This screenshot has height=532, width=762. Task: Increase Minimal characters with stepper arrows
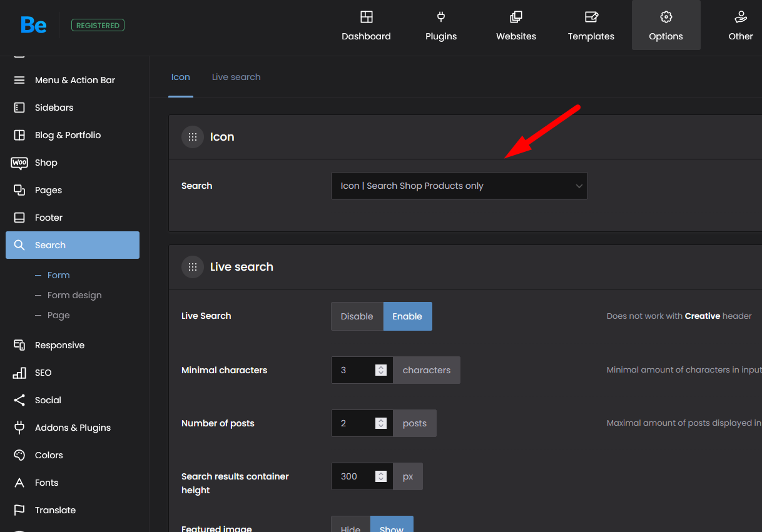[381, 367]
